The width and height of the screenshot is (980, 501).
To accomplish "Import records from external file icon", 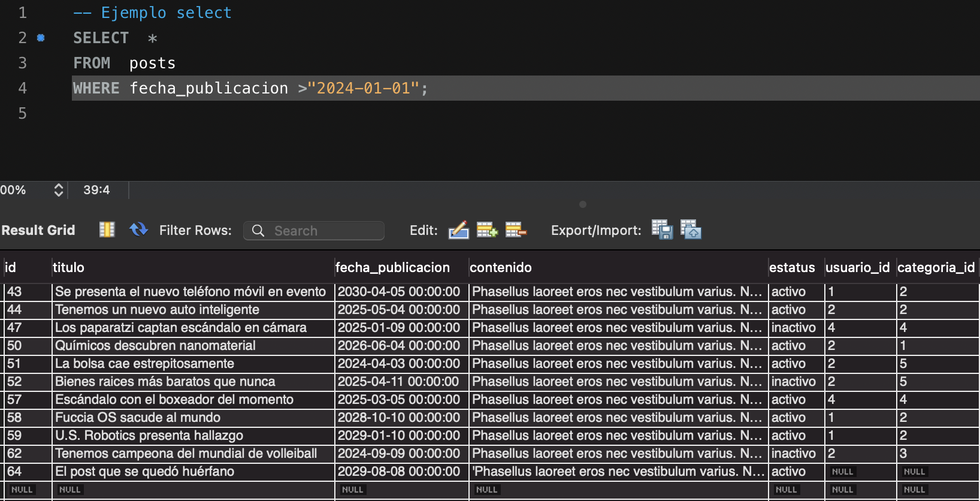I will click(x=691, y=230).
